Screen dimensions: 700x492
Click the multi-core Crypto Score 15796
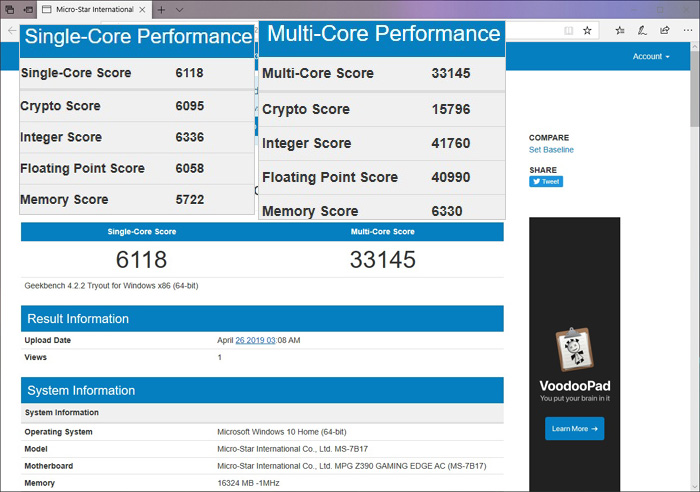click(451, 109)
